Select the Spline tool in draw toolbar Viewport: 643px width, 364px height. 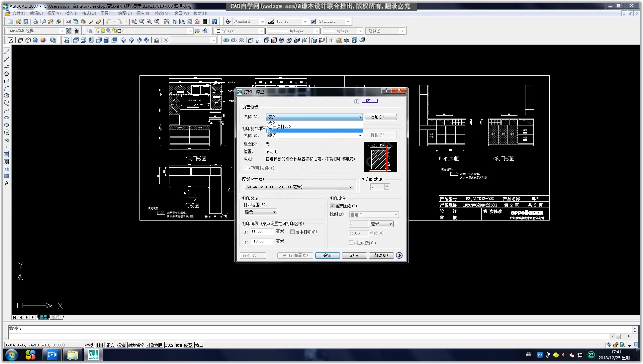point(6,110)
